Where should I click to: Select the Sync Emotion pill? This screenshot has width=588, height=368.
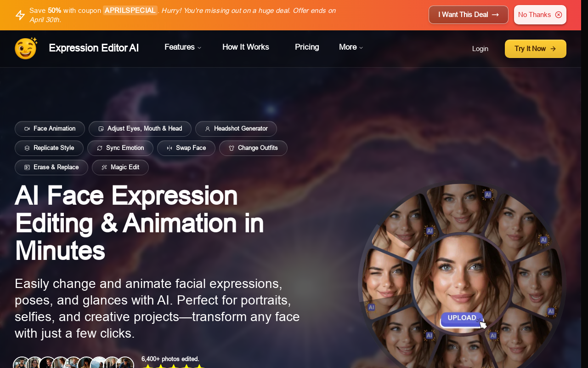point(120,148)
